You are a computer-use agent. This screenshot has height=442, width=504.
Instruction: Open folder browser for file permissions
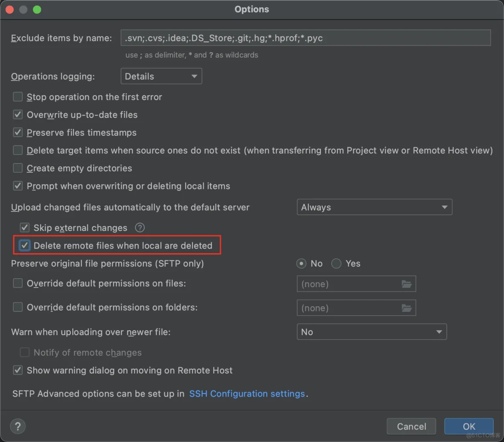click(407, 284)
